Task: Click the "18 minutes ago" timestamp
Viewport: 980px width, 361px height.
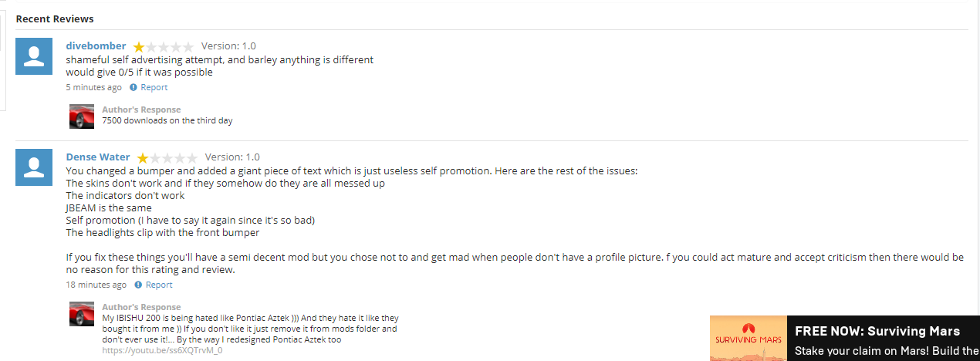Action: [x=96, y=285]
